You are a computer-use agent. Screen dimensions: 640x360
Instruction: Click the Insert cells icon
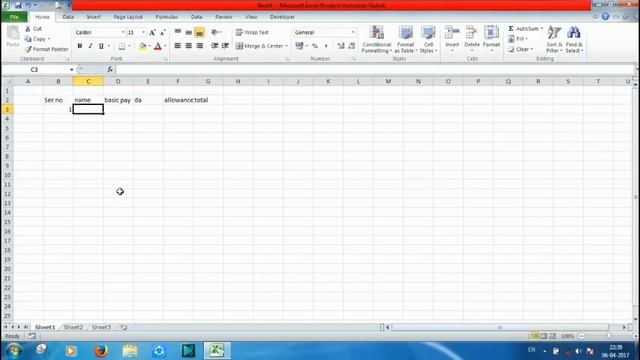click(452, 32)
